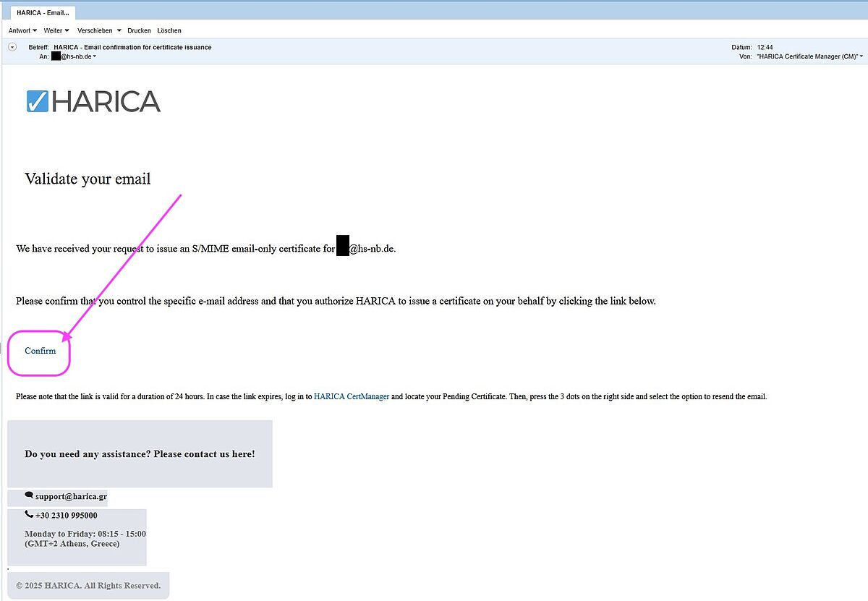Click the "We have received your request" sentence
The height and width of the screenshot is (601, 868).
[x=206, y=249]
